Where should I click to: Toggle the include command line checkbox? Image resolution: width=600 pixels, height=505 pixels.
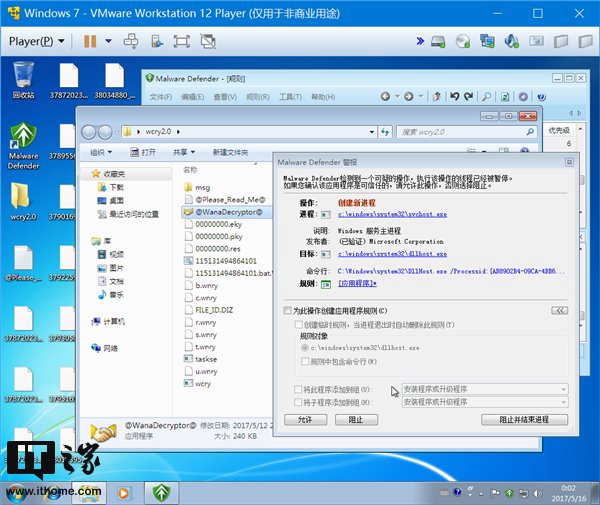click(x=304, y=361)
